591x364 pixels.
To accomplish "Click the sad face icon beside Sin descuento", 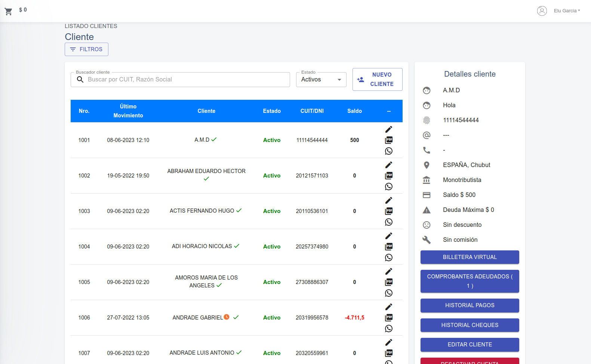I will [x=427, y=225].
